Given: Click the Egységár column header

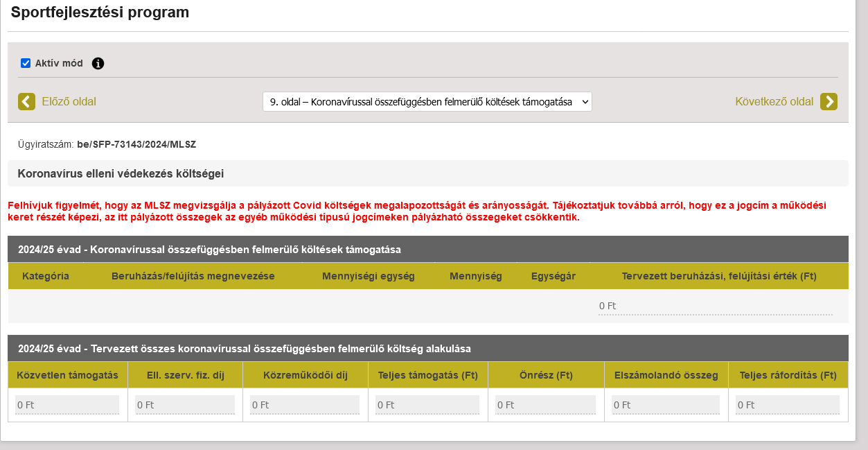Looking at the screenshot, I should [x=553, y=276].
